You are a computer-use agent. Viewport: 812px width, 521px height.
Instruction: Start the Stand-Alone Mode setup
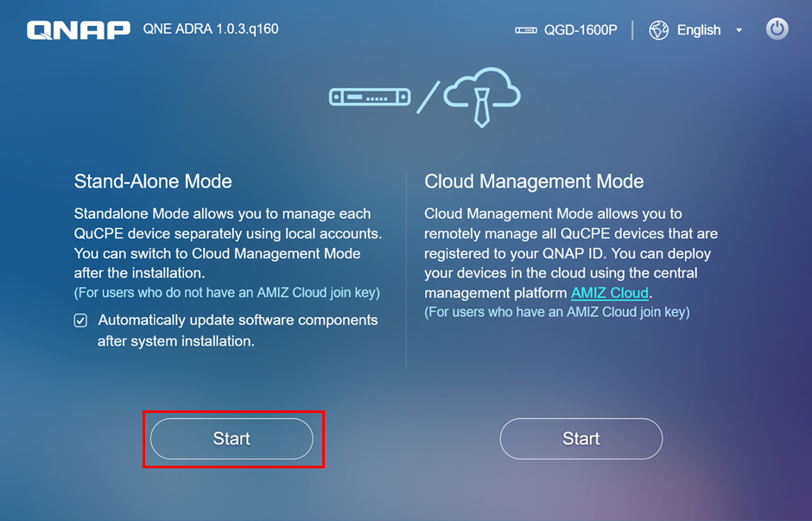232,439
